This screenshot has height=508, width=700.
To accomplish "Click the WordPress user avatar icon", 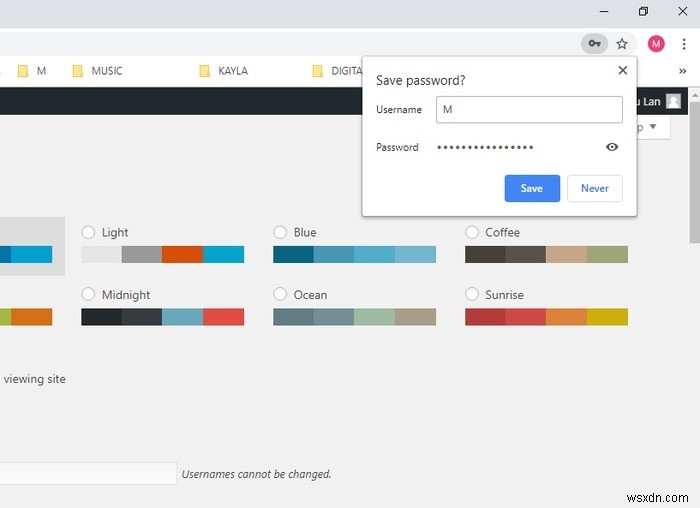I will (x=674, y=101).
